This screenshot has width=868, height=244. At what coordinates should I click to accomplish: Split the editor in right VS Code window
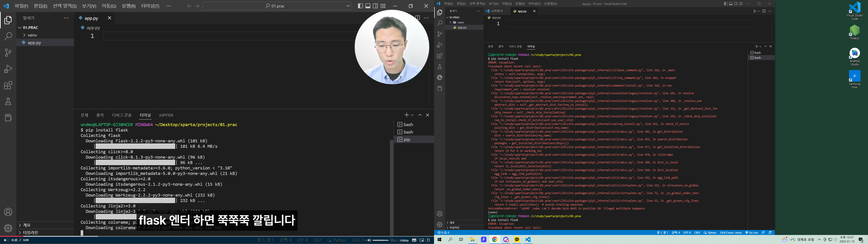(x=764, y=11)
